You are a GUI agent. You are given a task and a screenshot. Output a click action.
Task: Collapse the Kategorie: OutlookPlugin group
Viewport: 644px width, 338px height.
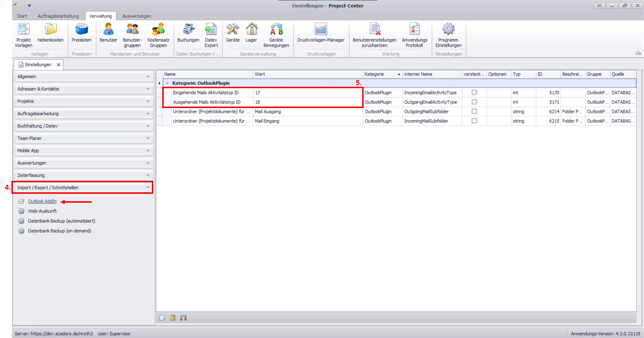(x=167, y=83)
